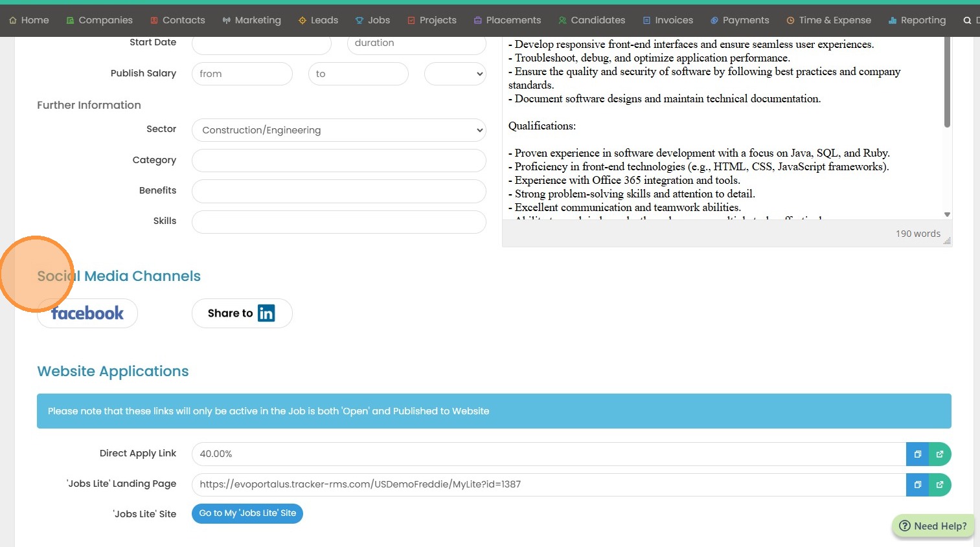The image size is (980, 547).
Task: Click the Candidates nav icon
Action: pyautogui.click(x=562, y=21)
